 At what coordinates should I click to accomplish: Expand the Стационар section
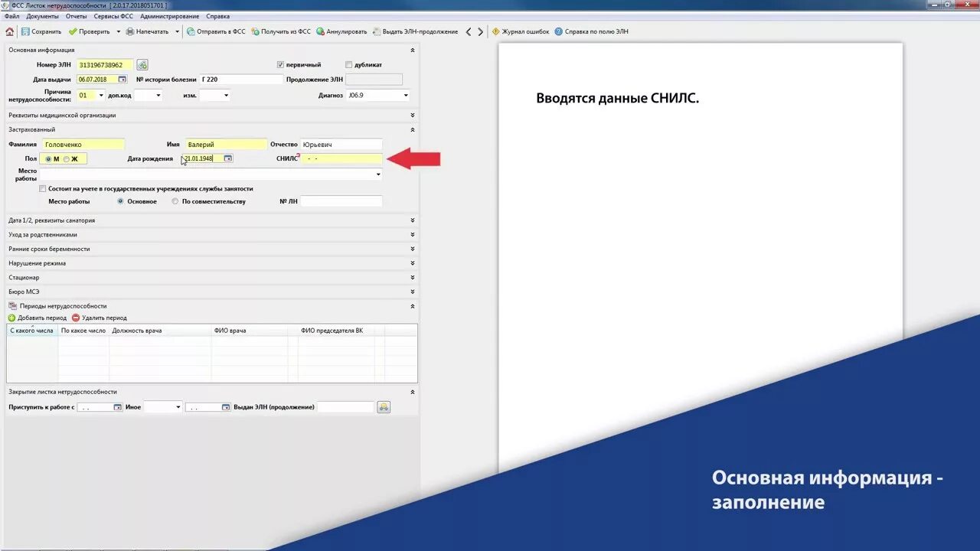pyautogui.click(x=413, y=278)
